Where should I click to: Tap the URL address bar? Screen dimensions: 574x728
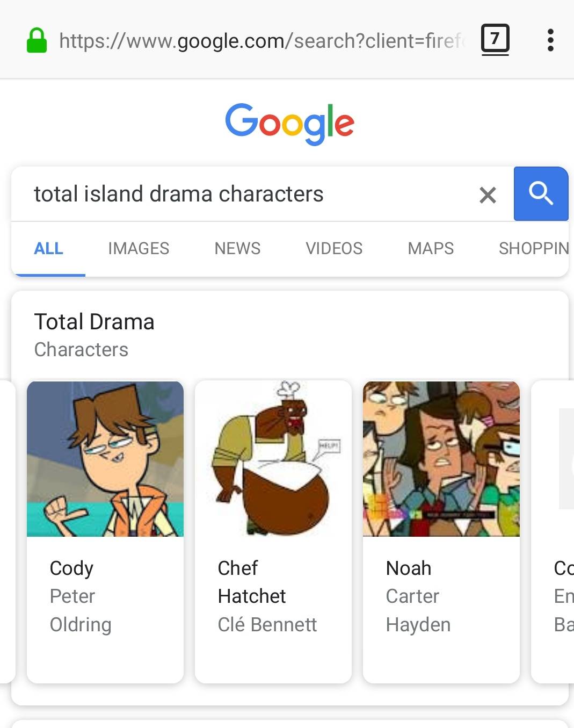point(260,41)
